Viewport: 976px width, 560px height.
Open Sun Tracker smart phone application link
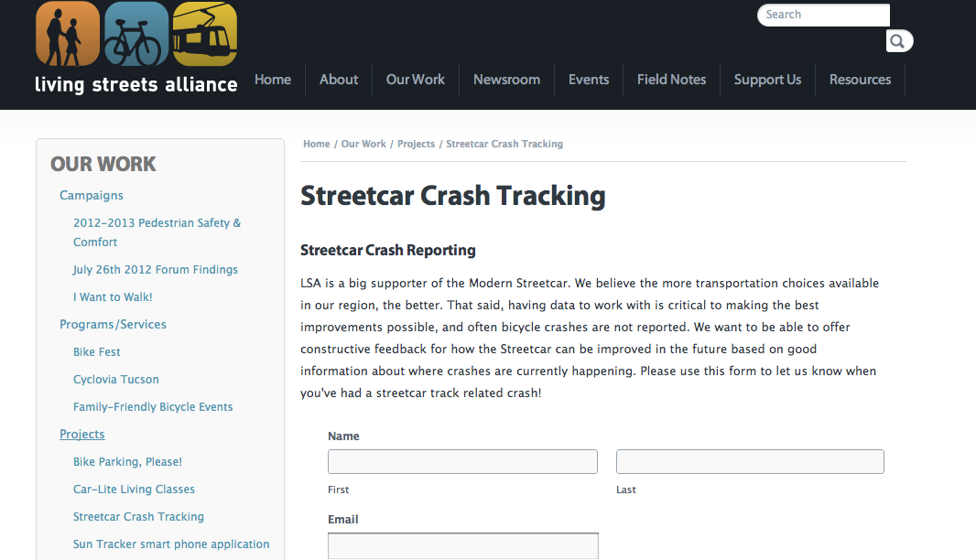point(171,544)
